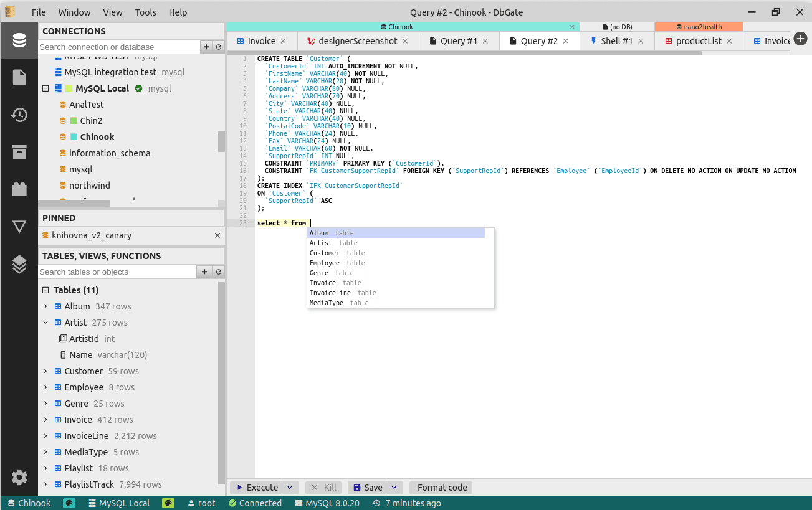812x510 pixels.
Task: Open the Settings gear at bottom left
Action: coord(19,476)
